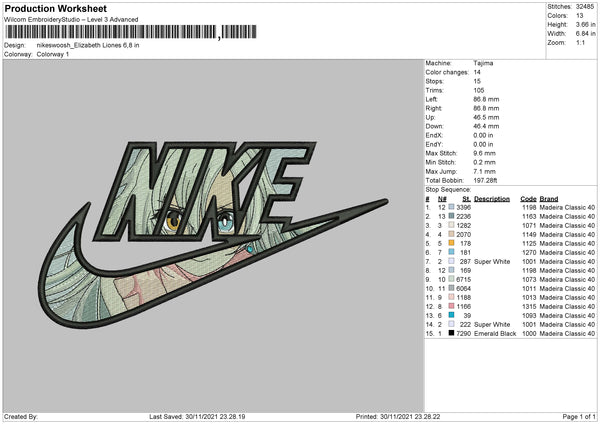
Task: Click thread code '1071' in row 3
Action: tap(529, 225)
